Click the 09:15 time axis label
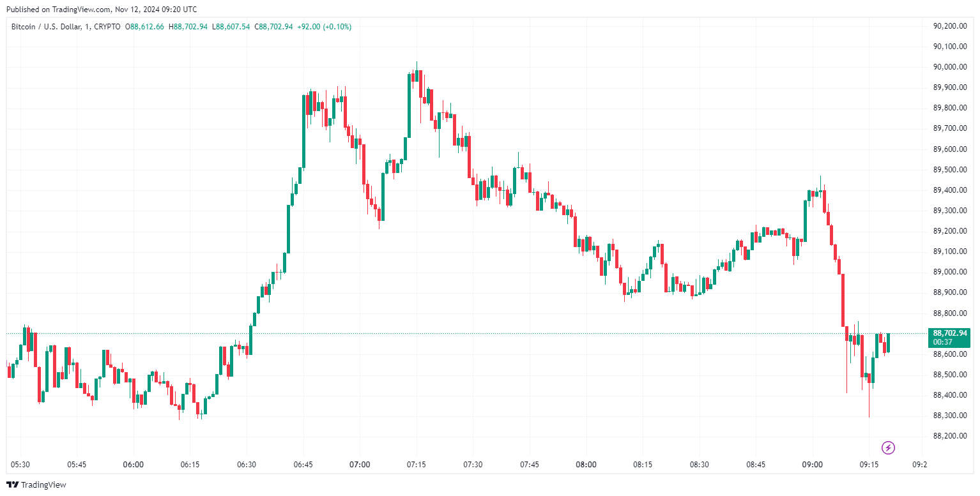980x496 pixels. pyautogui.click(x=869, y=465)
